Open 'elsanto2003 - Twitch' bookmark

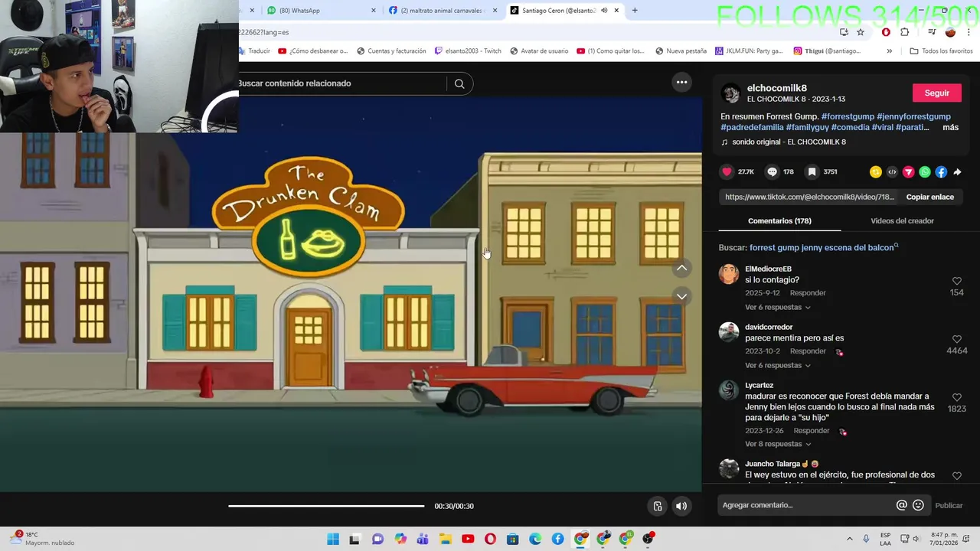click(x=468, y=51)
